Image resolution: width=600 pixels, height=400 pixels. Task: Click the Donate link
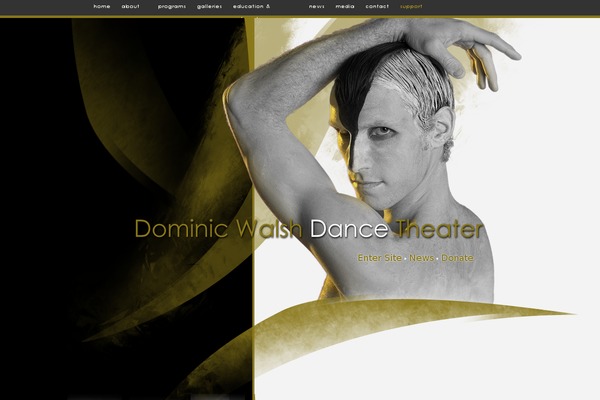coord(457,258)
